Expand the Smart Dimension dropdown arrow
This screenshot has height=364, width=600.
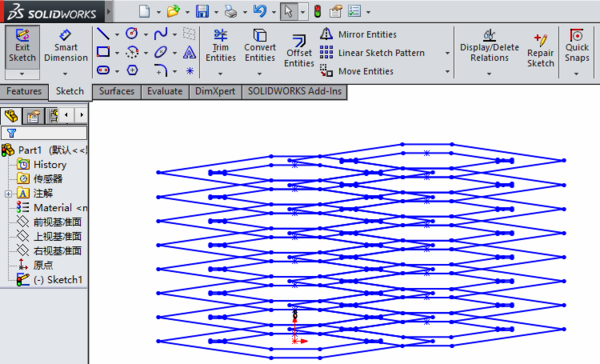point(65,73)
